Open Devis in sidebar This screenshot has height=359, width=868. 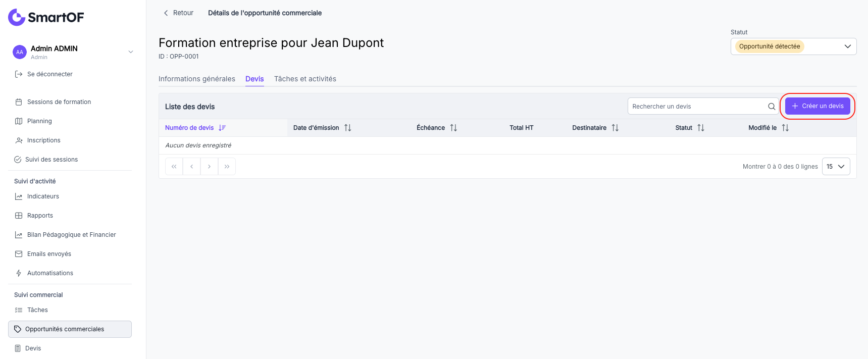tap(33, 348)
